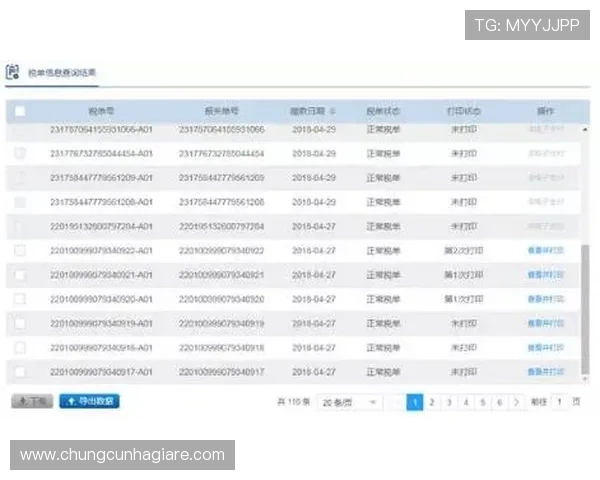Screen dimensions: 600x480
Task: Select cell 231776732785044454-A01 in 税单号 column
Action: (101, 153)
